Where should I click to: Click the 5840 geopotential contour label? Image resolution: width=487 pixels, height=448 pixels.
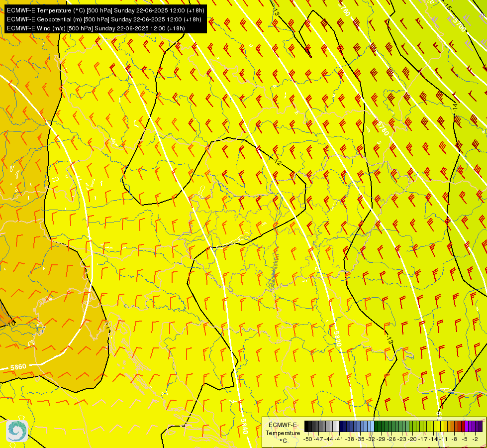(244, 426)
